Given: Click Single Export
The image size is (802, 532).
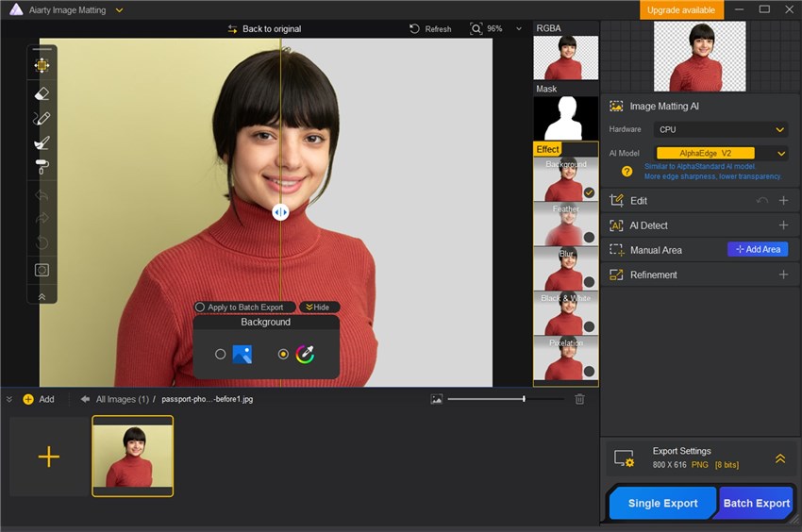Looking at the screenshot, I should point(662,503).
